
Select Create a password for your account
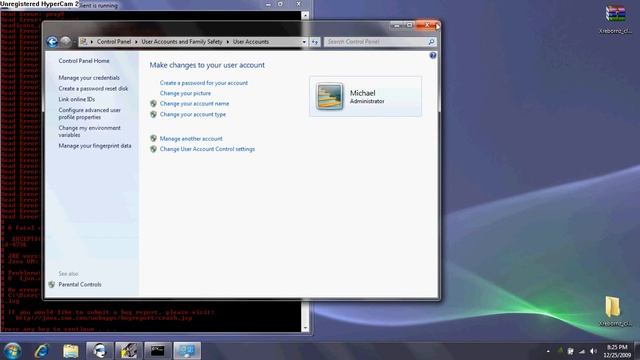pyautogui.click(x=204, y=83)
